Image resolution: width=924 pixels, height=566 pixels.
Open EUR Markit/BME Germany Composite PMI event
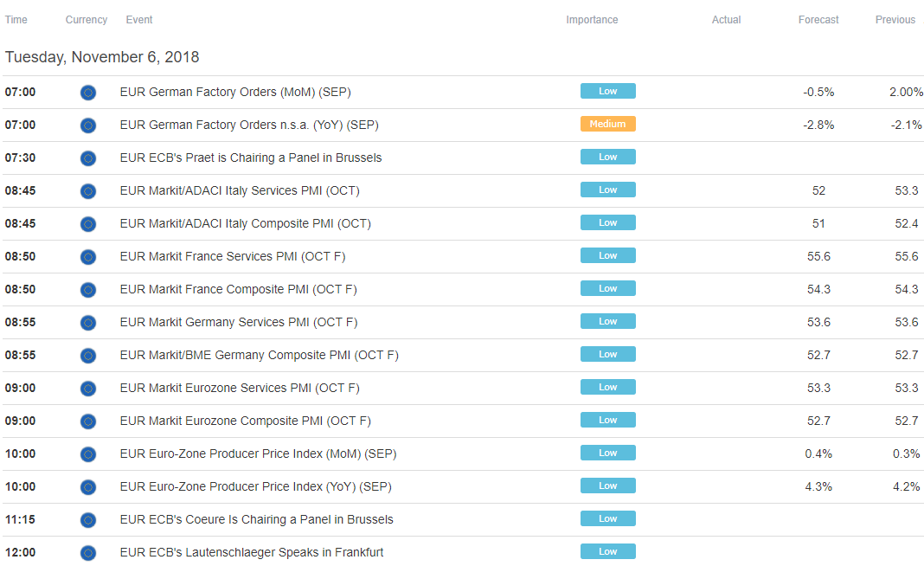tap(260, 355)
